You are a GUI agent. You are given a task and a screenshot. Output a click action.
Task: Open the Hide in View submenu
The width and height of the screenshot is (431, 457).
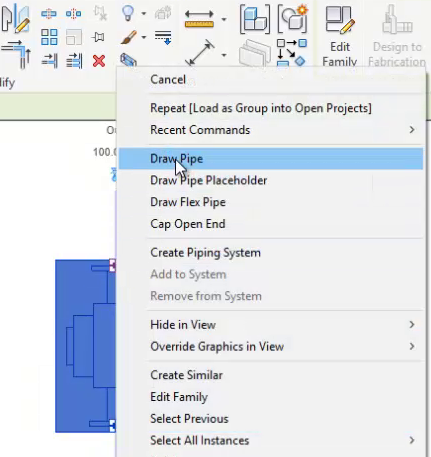tap(271, 325)
